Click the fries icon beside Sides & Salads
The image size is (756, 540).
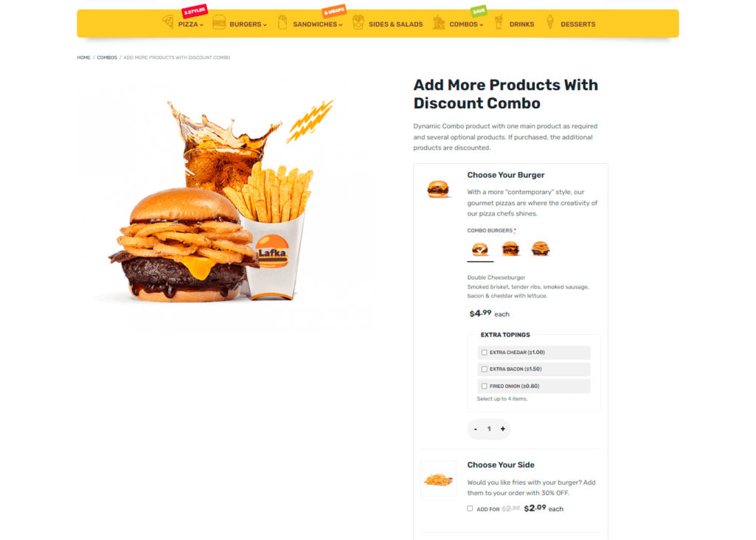pos(358,22)
